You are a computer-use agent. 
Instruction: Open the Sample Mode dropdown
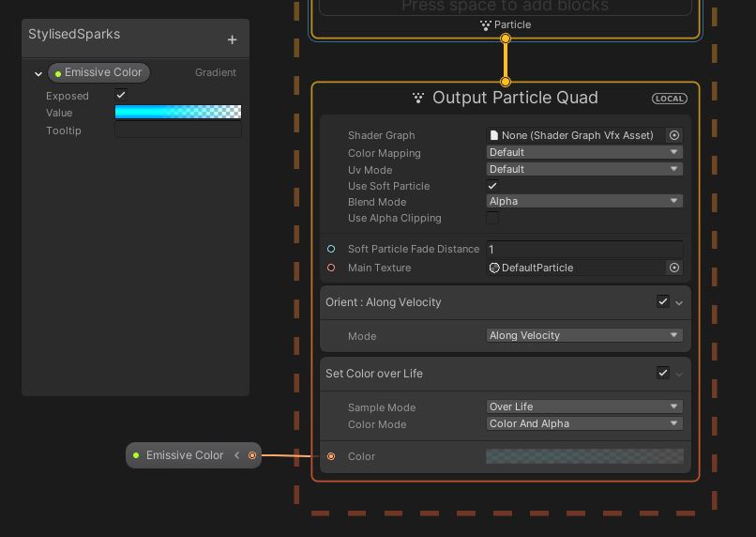[x=584, y=407]
